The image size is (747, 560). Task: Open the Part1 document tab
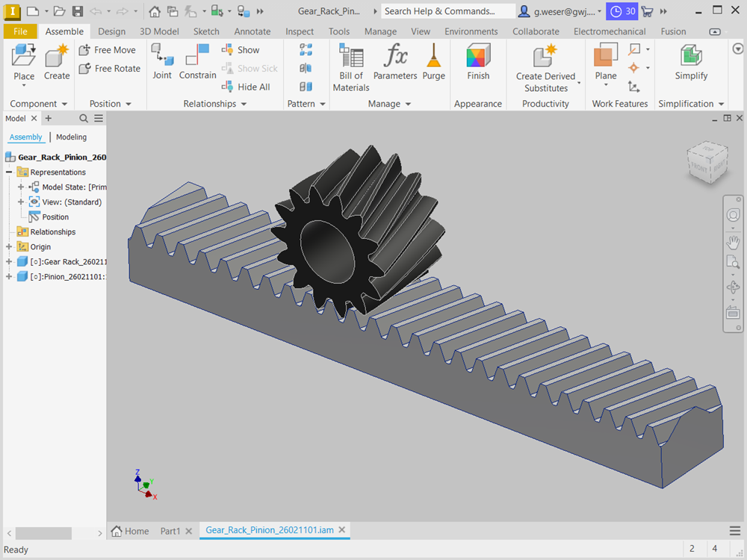click(170, 531)
